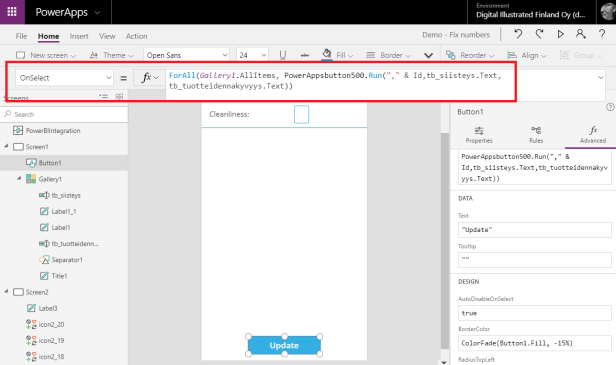The width and height of the screenshot is (616, 365).
Task: Switch to thumbnail grid view icon
Action: tap(119, 96)
